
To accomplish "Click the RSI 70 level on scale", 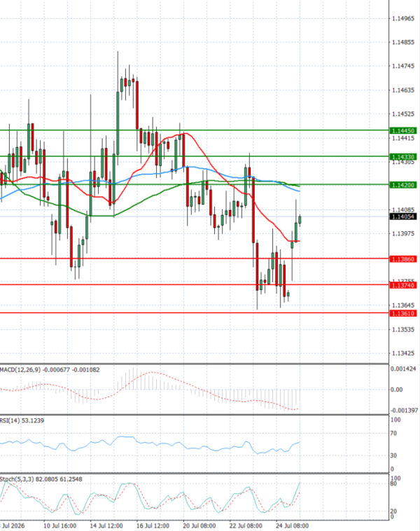I will point(393,434).
